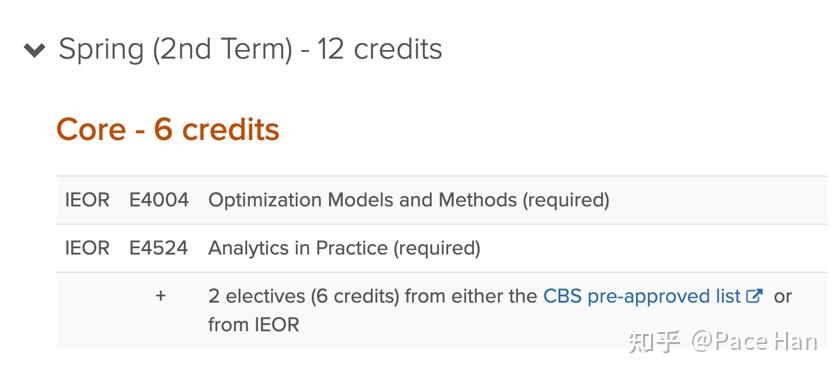Click the Spring (2nd Term) - 12 credits heading
This screenshot has height=375, width=839.
pos(250,49)
